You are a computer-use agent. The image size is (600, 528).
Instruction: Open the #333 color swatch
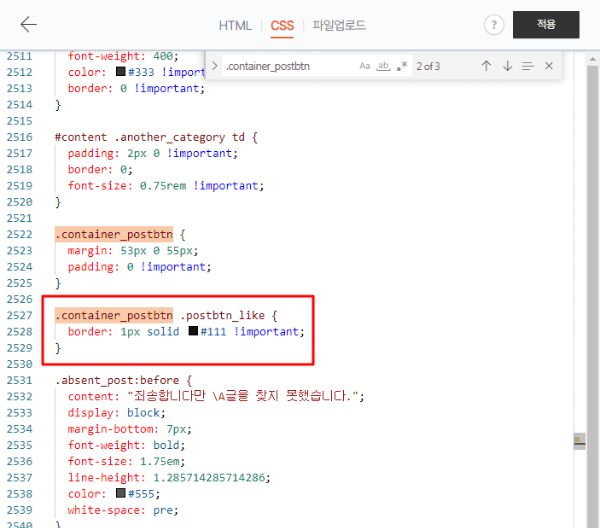click(121, 72)
